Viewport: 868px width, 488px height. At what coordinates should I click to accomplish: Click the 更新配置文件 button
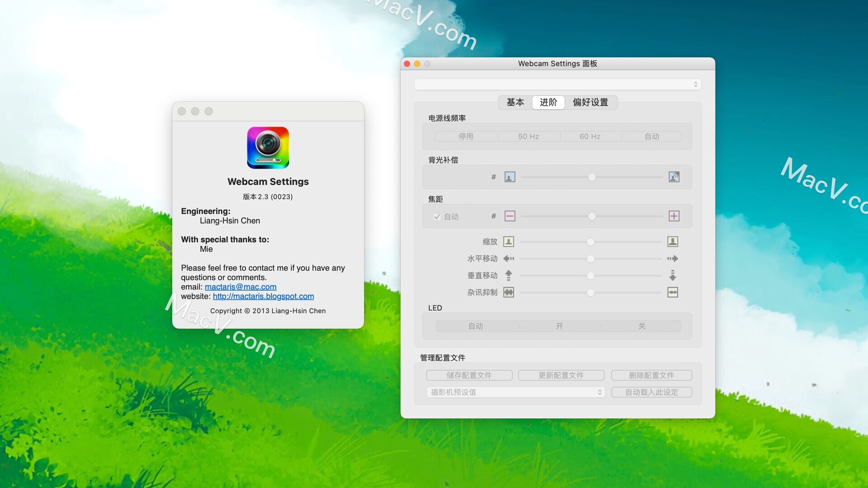561,375
